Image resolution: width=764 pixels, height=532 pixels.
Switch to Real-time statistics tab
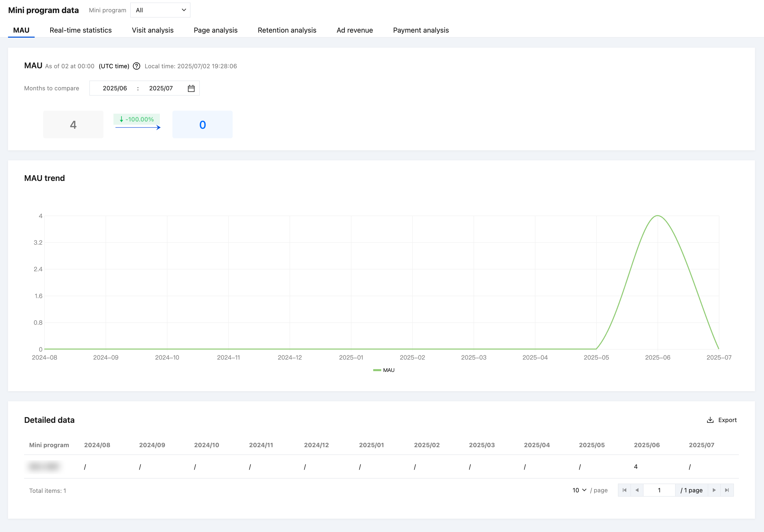[81, 30]
